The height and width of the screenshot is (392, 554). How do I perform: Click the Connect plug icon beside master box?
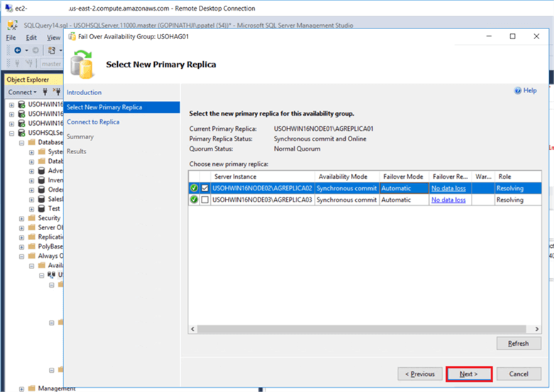[17, 64]
